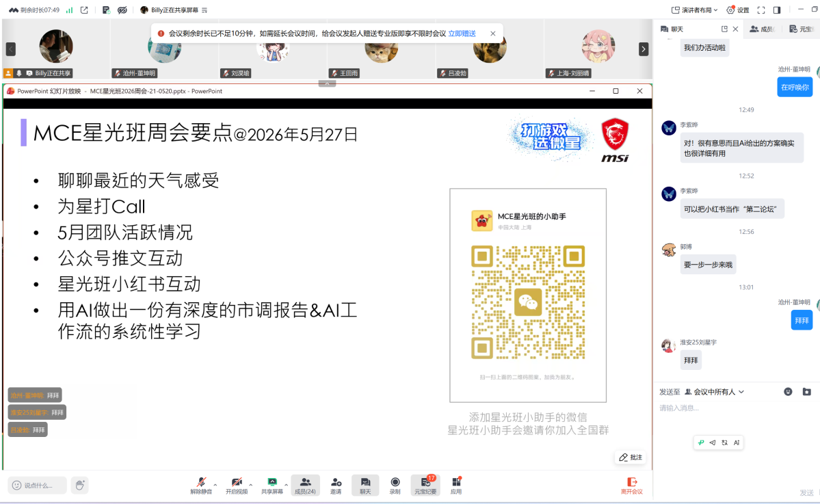Select 上海-刘丽晴 participant tile

598,49
